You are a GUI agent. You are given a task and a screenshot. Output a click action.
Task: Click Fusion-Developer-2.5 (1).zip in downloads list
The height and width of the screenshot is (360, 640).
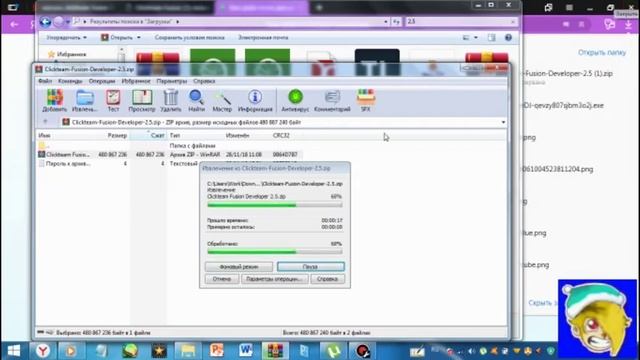[569, 73]
